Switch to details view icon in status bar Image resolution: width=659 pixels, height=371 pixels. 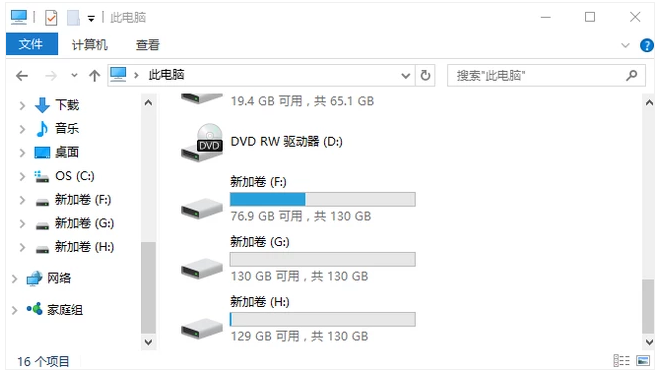coord(622,360)
